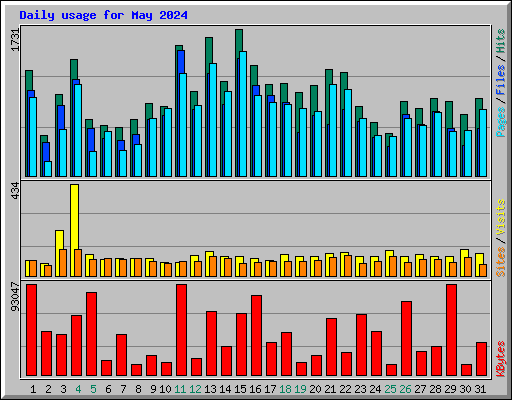512x400 pixels.
Task: Click the red KBytes bar for day 5
Action: pos(91,334)
